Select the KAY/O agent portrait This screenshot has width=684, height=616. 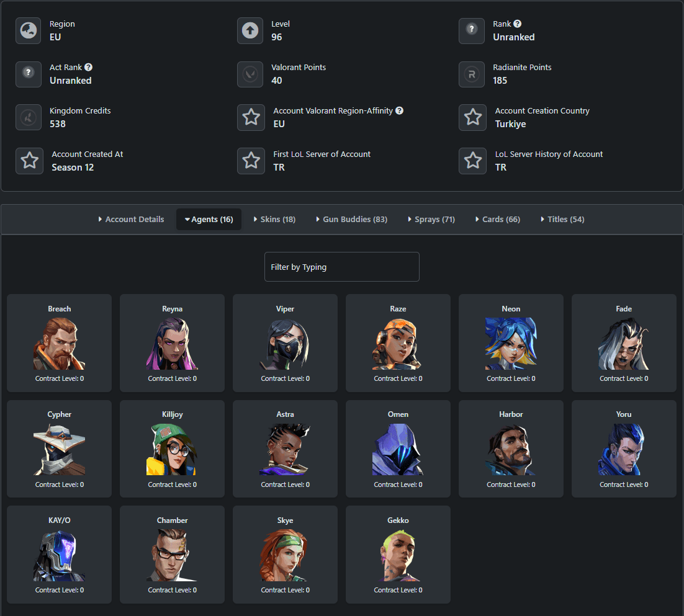pos(60,555)
